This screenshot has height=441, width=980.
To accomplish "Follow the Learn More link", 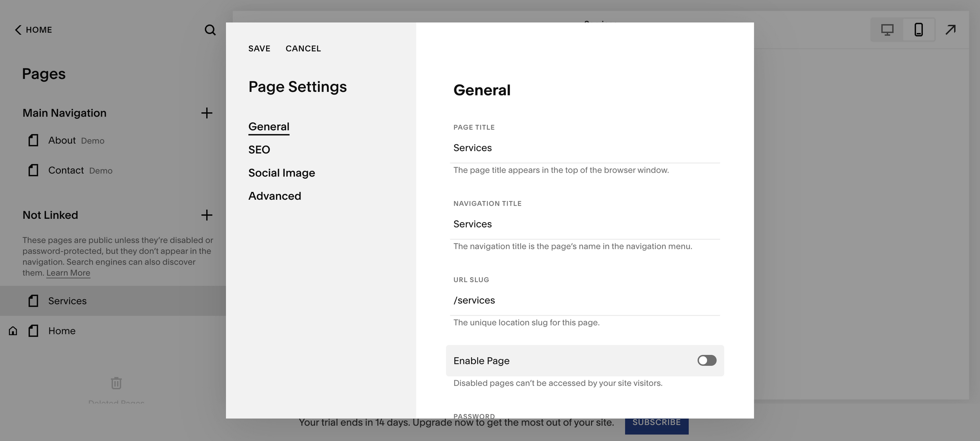I will pos(68,273).
